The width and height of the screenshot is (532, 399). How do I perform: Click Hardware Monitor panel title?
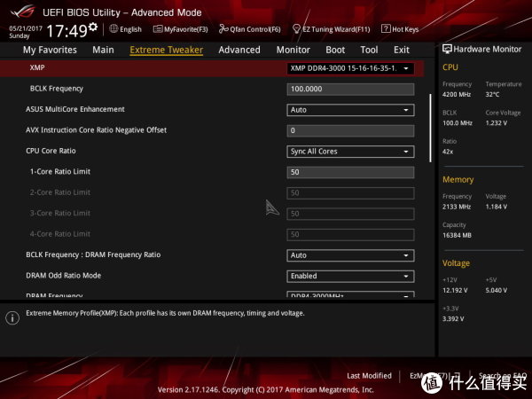click(487, 49)
